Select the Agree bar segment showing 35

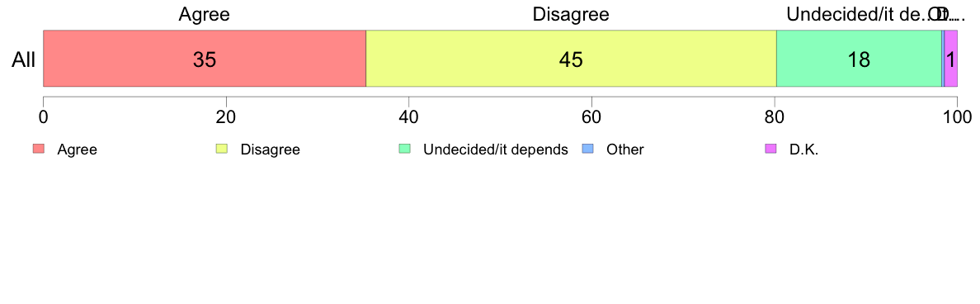click(205, 58)
